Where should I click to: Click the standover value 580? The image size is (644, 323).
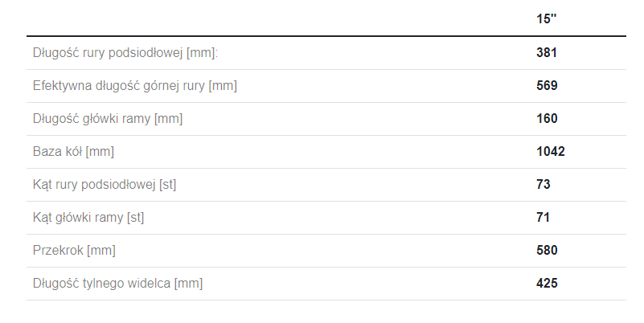pyautogui.click(x=547, y=251)
